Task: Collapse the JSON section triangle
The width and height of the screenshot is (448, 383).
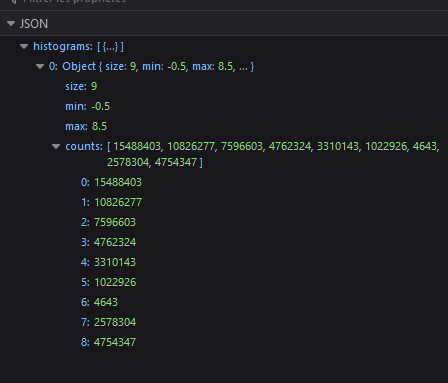Action: [x=11, y=24]
